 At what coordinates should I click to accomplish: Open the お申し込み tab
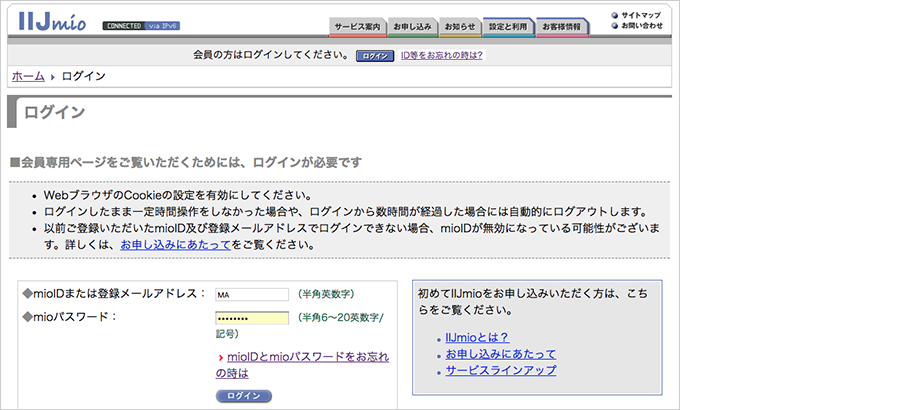pyautogui.click(x=412, y=27)
